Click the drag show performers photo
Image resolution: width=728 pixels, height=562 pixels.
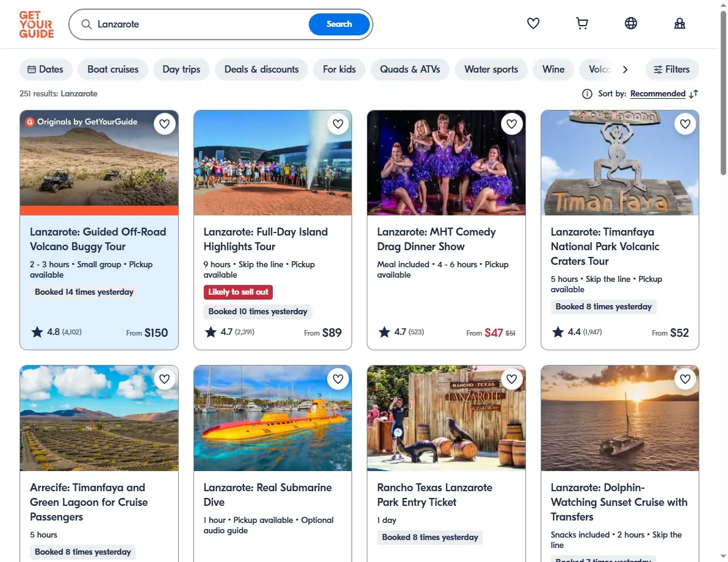click(x=446, y=163)
